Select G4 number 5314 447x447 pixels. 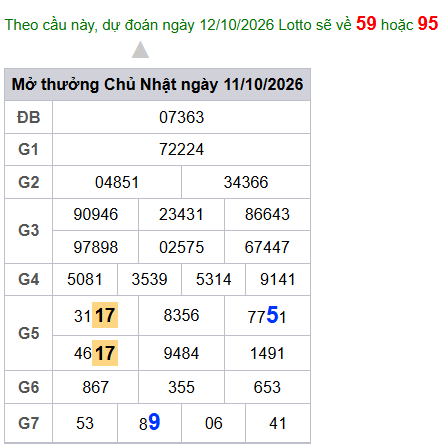click(x=214, y=279)
